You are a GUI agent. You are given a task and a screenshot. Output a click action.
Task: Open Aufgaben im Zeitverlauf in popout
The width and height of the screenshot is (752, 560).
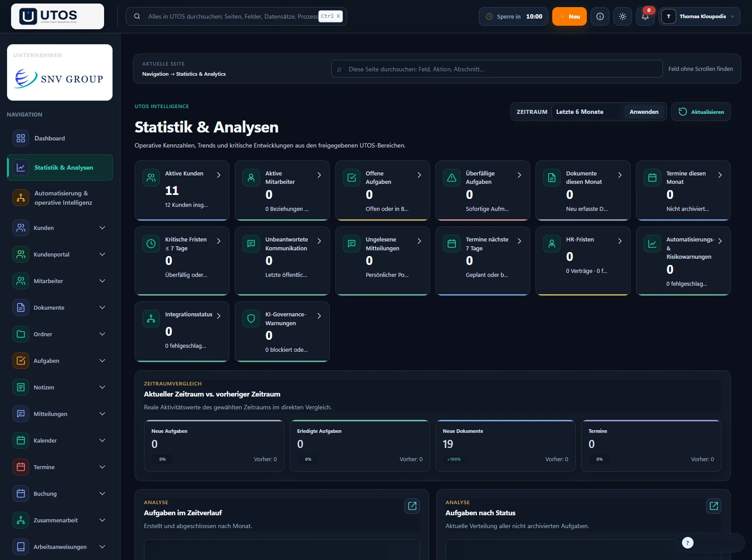click(412, 506)
